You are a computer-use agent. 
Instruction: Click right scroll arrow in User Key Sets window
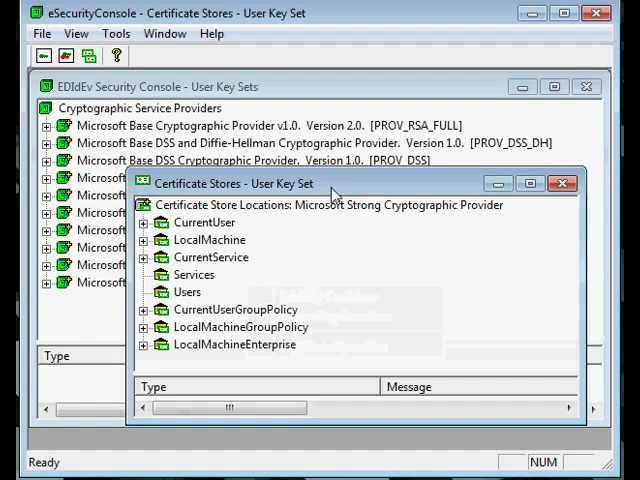[x=593, y=409]
